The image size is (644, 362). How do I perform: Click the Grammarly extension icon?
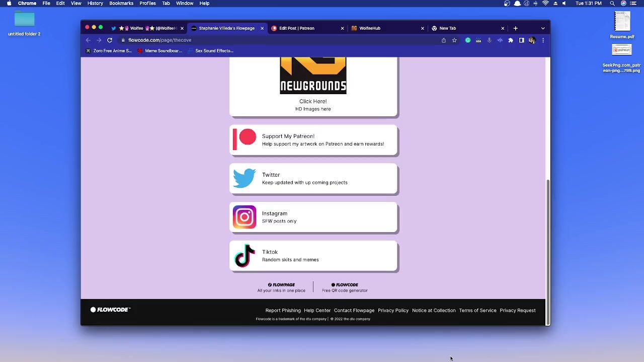[468, 40]
